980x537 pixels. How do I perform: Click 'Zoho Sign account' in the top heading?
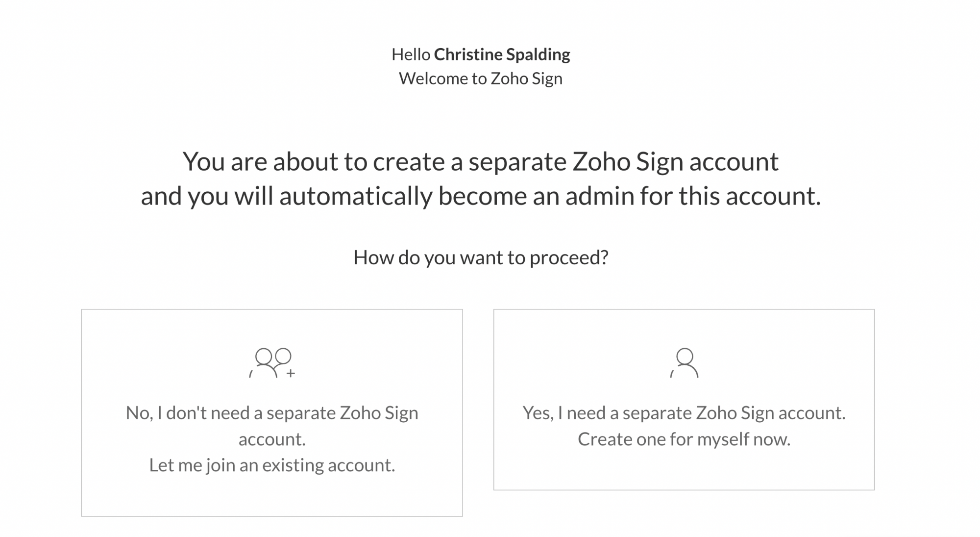point(675,162)
